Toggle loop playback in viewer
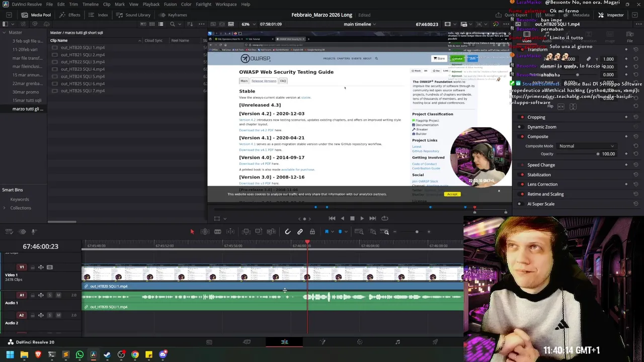Image resolution: width=644 pixels, height=362 pixels. [x=385, y=218]
